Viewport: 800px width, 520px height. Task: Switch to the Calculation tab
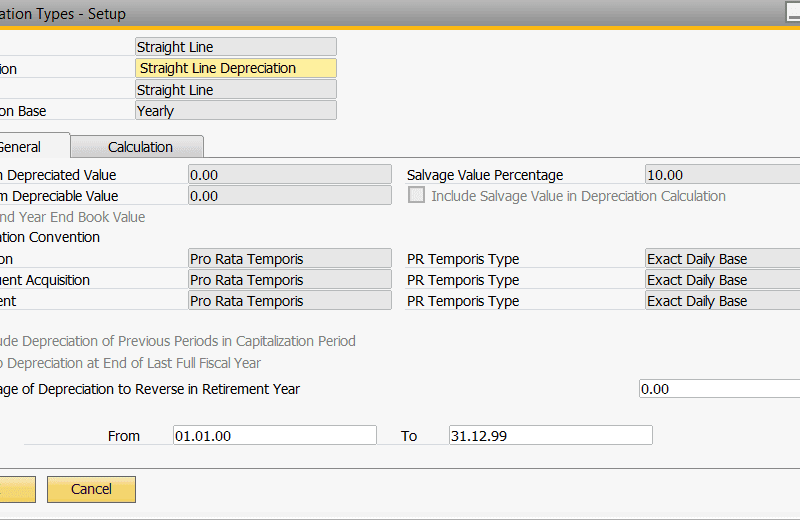(137, 147)
